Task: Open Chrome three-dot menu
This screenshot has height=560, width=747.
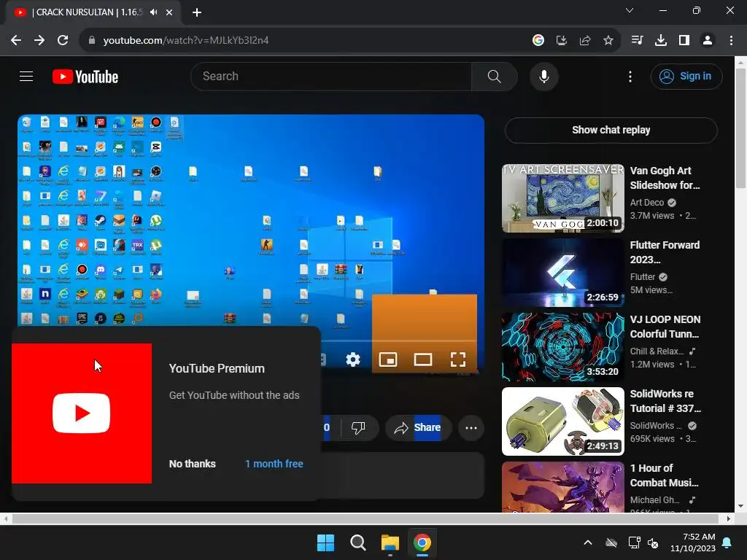Action: coord(731,41)
